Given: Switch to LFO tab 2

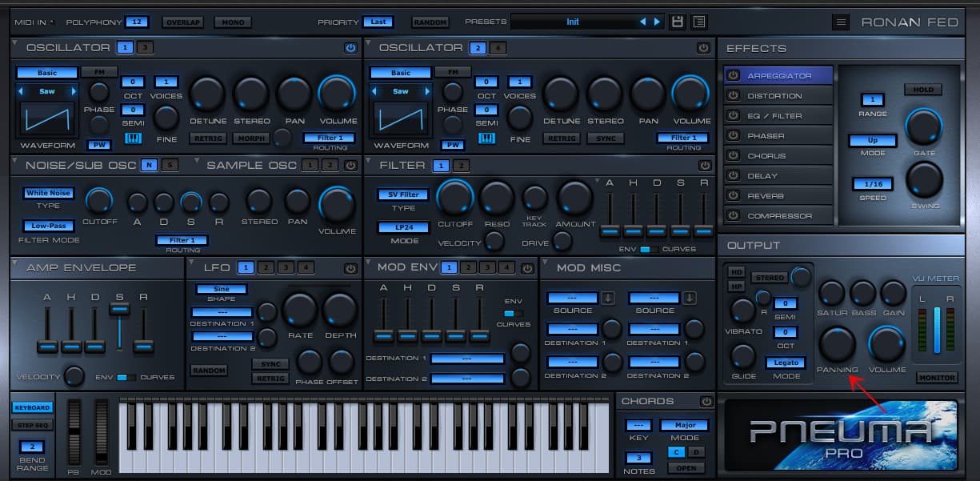Looking at the screenshot, I should click(266, 267).
